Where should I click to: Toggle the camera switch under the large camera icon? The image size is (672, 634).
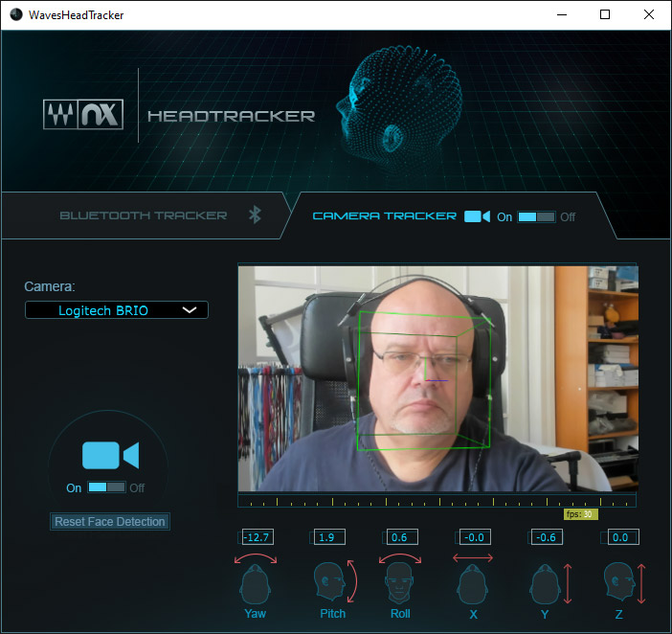click(x=106, y=487)
